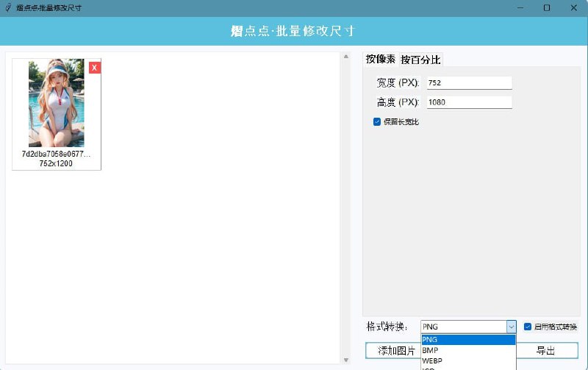This screenshot has width=588, height=370.
Task: Toggle the 保留长宽比 checkbox
Action: [x=377, y=121]
